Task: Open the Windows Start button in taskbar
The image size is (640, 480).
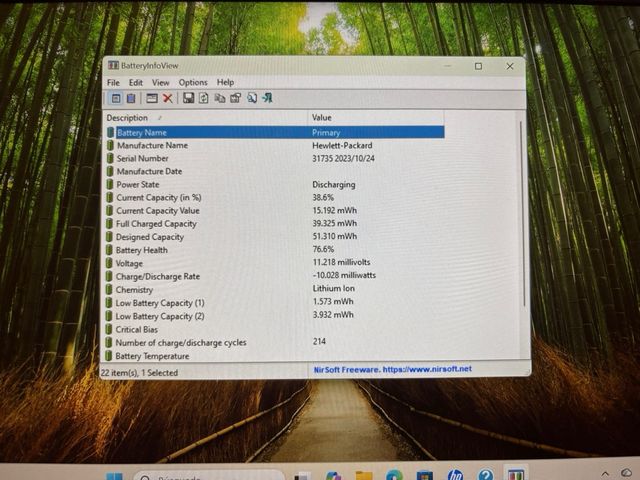Action: [114, 476]
